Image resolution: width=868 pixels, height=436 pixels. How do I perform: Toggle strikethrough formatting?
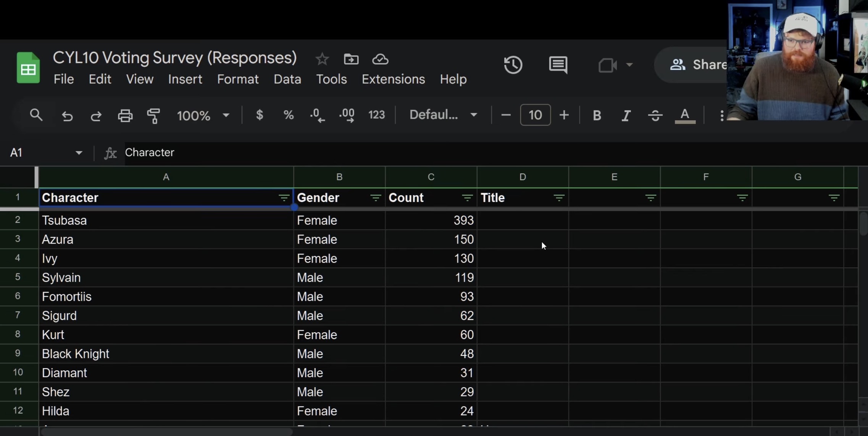point(655,115)
